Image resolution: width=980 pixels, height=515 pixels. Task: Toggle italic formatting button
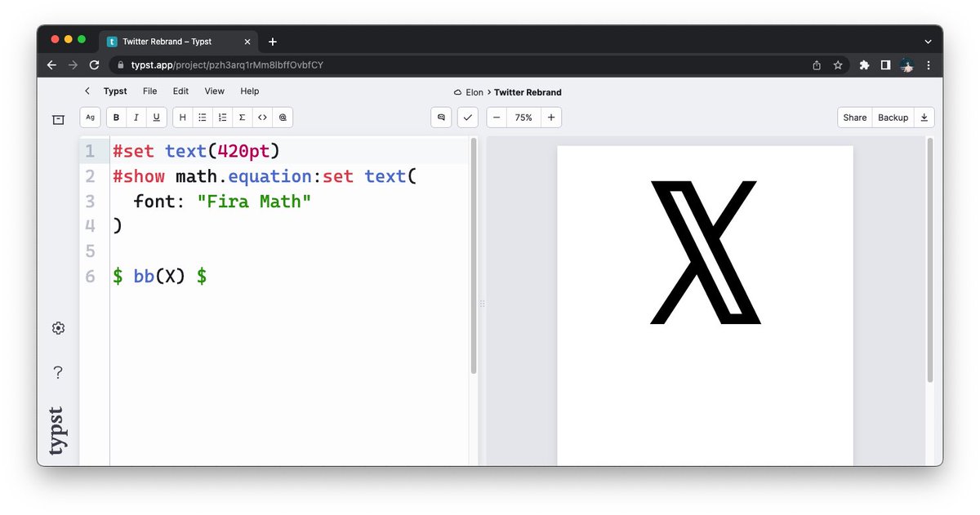click(136, 118)
